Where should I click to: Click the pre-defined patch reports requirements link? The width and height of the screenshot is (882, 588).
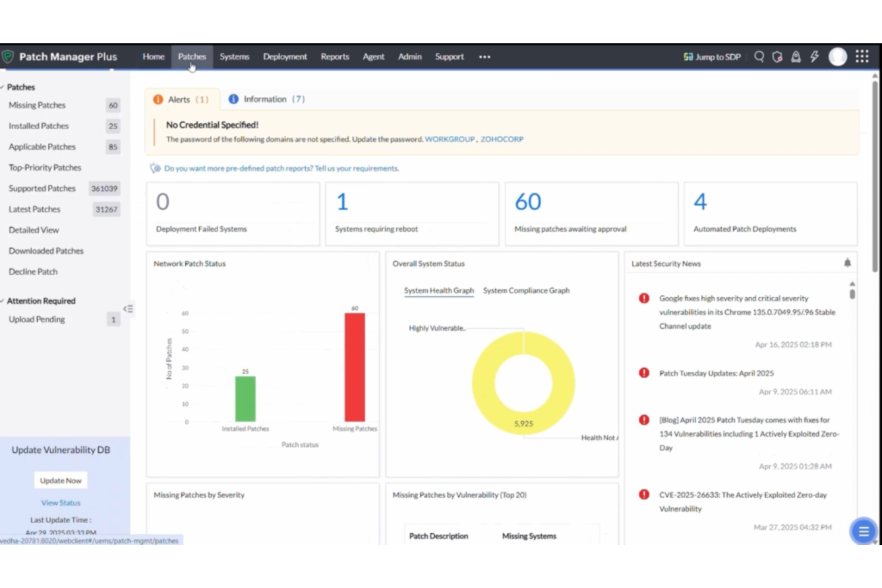pyautogui.click(x=281, y=169)
